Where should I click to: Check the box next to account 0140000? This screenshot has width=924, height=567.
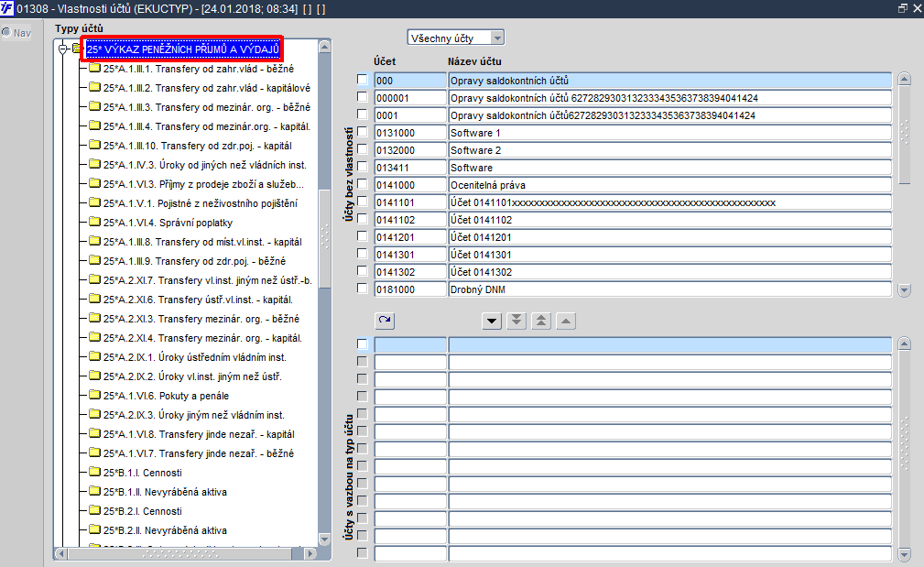coord(362,185)
